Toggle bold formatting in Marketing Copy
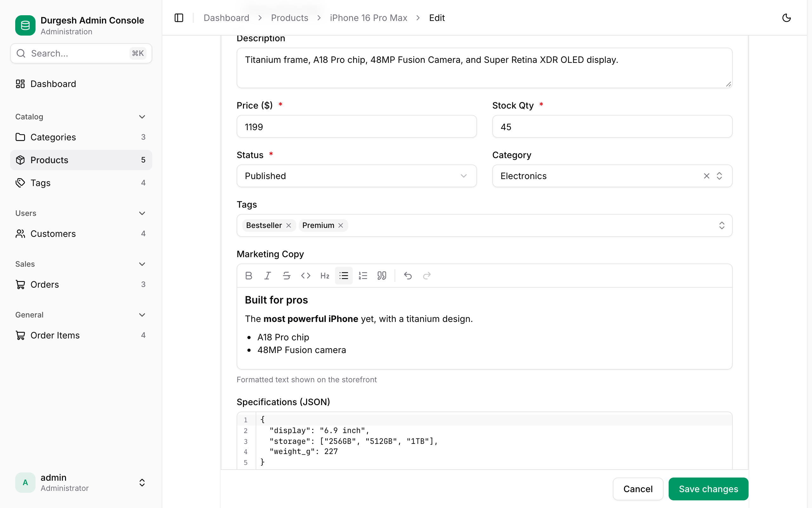The width and height of the screenshot is (812, 508). [249, 276]
